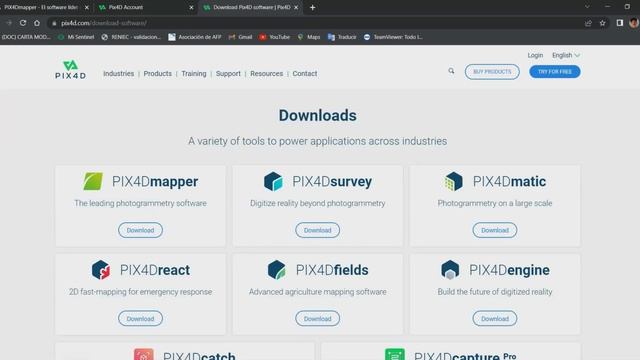Click 'Digitize reality beyond photogrammetry' text
The height and width of the screenshot is (360, 640).
318,203
